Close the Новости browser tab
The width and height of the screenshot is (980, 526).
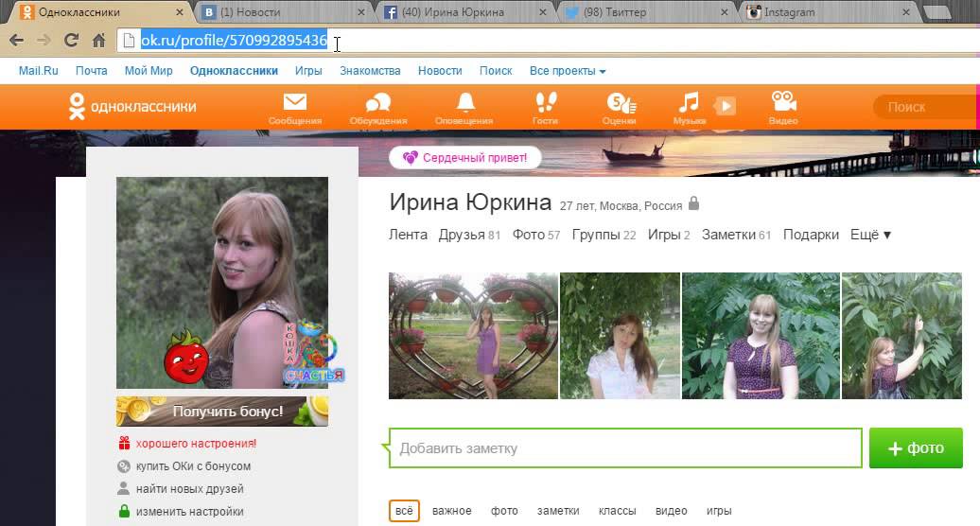[361, 12]
